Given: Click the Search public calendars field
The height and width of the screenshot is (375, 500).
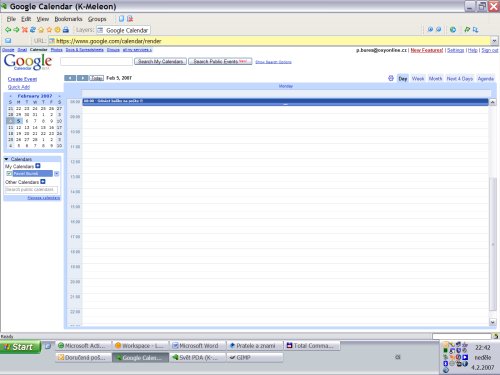Looking at the screenshot, I should coord(31,190).
